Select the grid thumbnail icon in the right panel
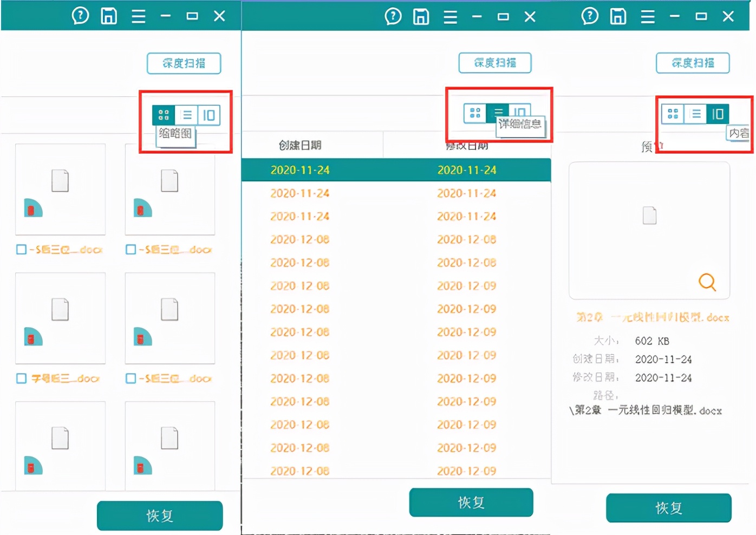Screen dimensions: 756x535 [x=673, y=114]
